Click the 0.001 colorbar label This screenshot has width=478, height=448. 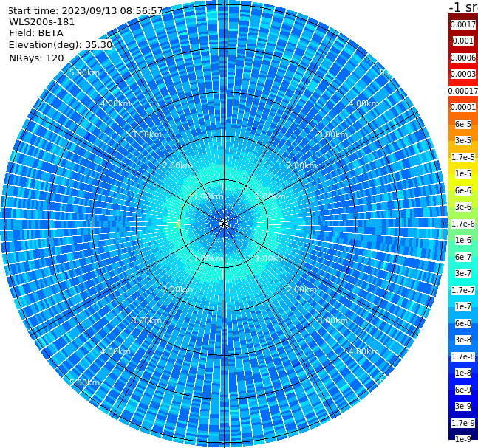(463, 41)
